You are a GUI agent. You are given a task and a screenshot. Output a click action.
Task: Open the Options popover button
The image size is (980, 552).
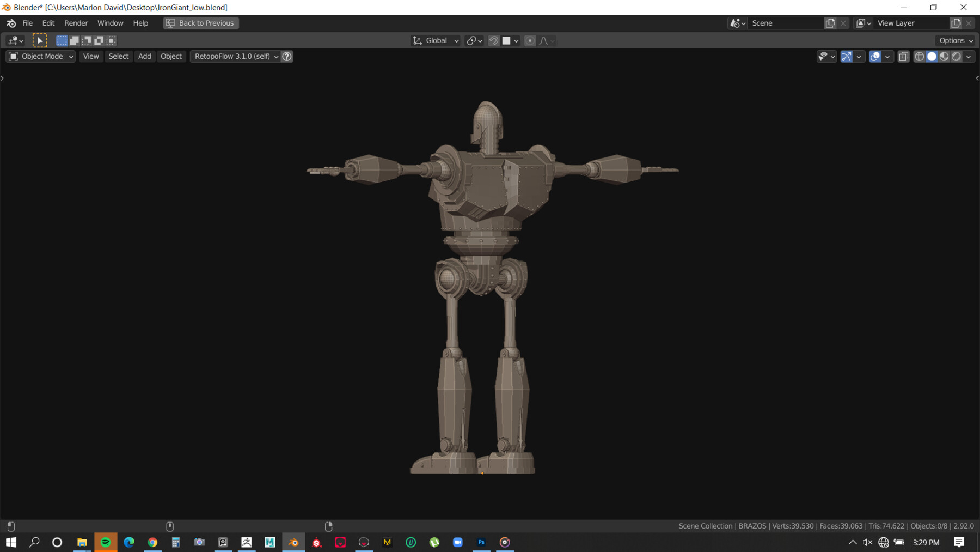point(955,40)
